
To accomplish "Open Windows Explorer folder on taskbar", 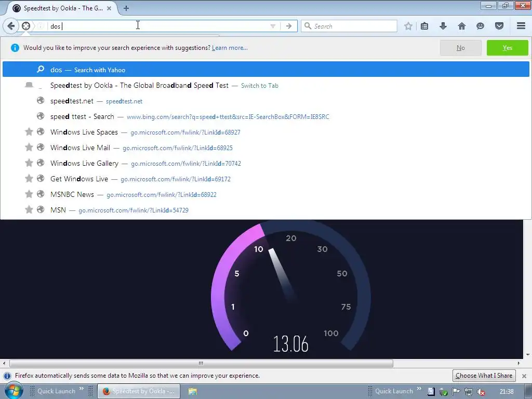I will 193,392.
